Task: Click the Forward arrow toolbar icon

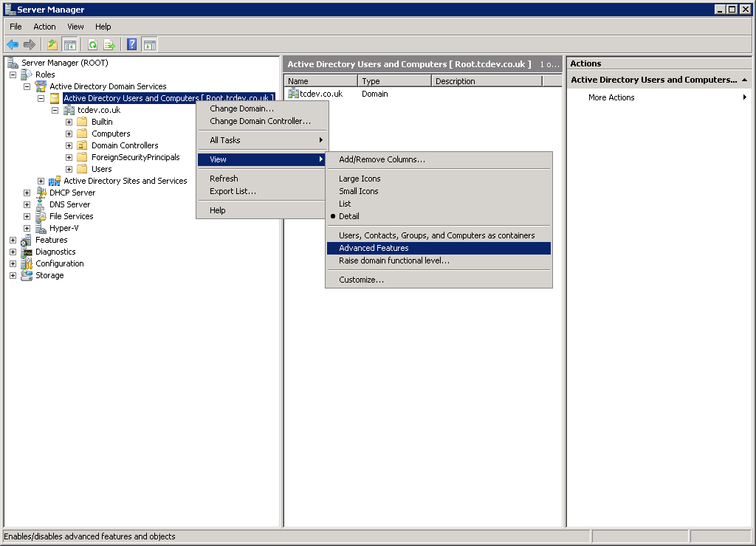Action: (x=30, y=45)
